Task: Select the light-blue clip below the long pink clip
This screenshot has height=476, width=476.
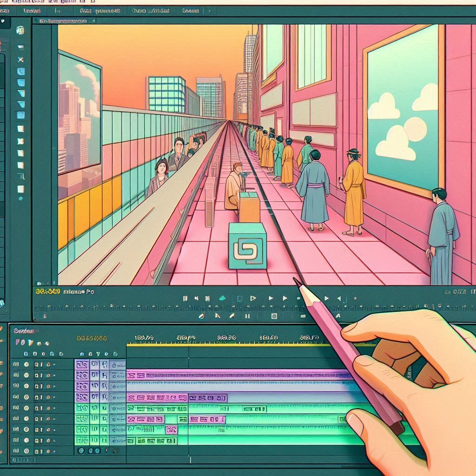Action: pos(243,386)
